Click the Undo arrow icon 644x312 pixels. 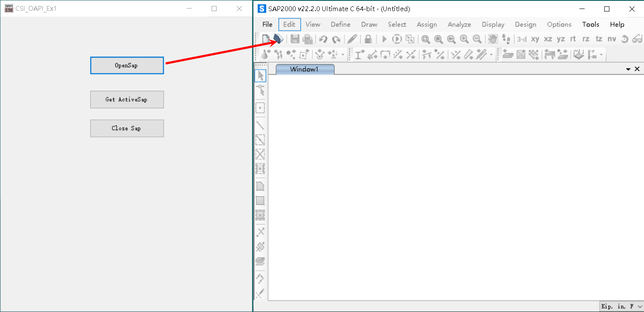click(x=323, y=39)
